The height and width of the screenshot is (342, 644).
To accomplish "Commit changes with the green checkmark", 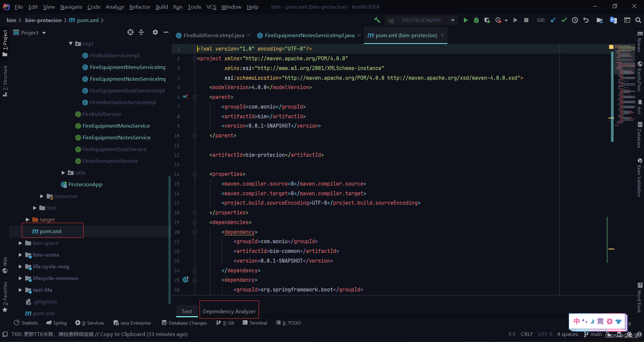I will [564, 20].
